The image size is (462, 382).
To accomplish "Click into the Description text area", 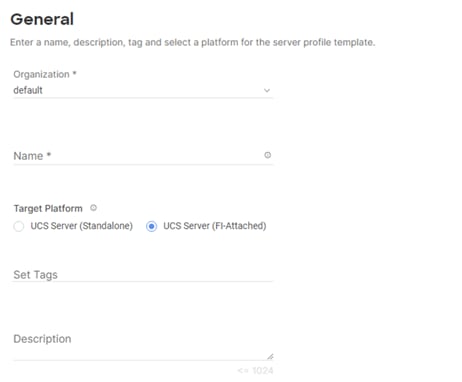I will click(143, 346).
